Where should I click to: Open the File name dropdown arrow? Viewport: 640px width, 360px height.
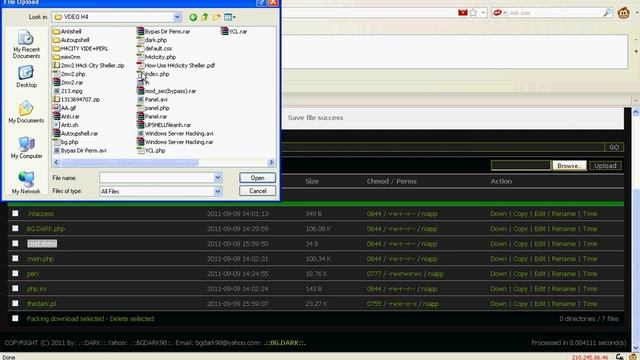(x=218, y=178)
